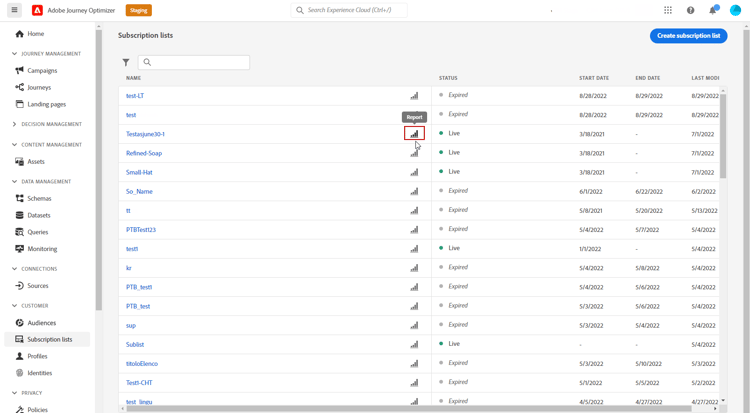
Task: View notifications bell icon
Action: pos(713,10)
